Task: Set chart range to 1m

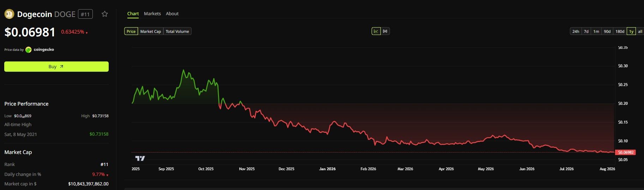Action: [596, 31]
